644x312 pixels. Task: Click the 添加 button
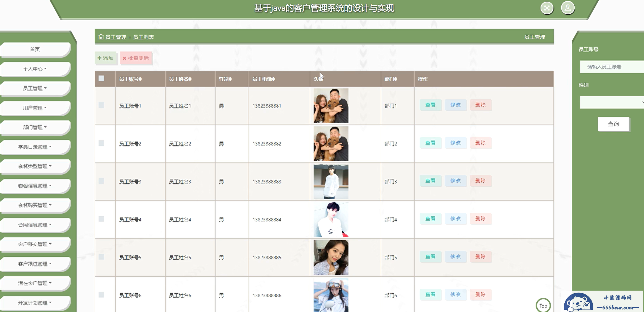click(x=105, y=58)
